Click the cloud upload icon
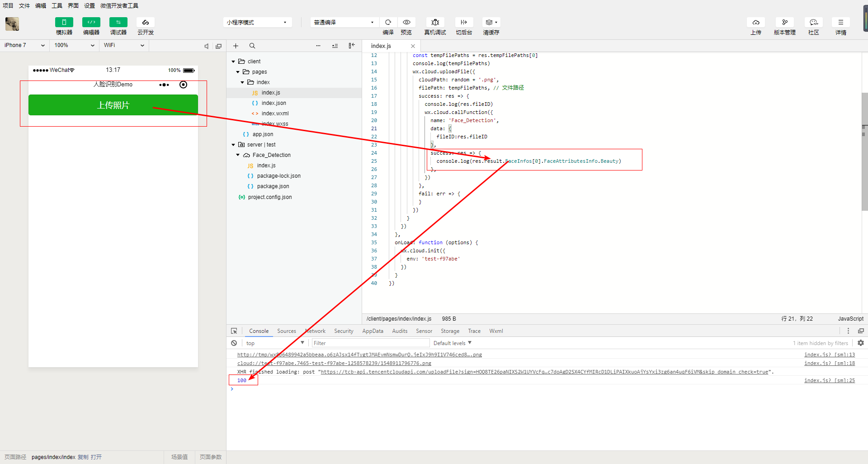 (756, 22)
